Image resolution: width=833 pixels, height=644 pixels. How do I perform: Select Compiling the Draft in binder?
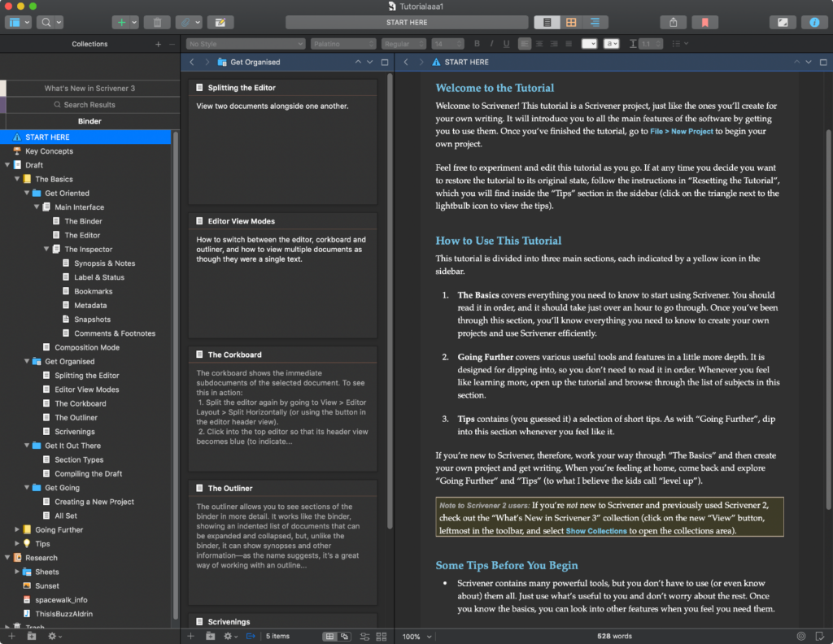86,473
